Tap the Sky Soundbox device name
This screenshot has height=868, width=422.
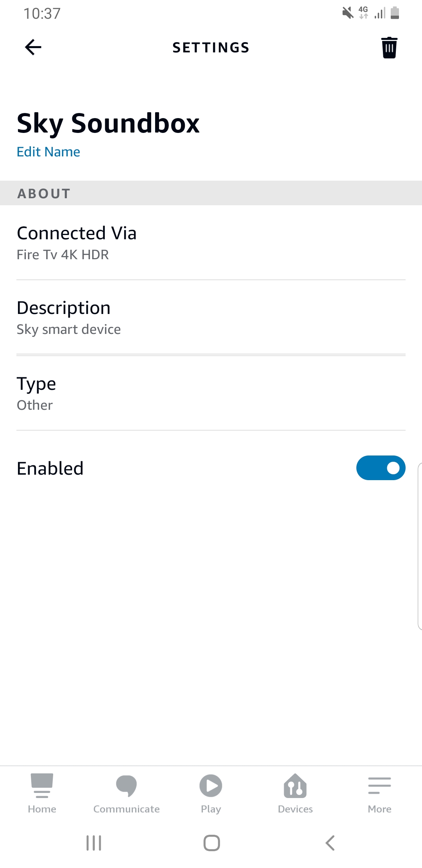pos(108,123)
